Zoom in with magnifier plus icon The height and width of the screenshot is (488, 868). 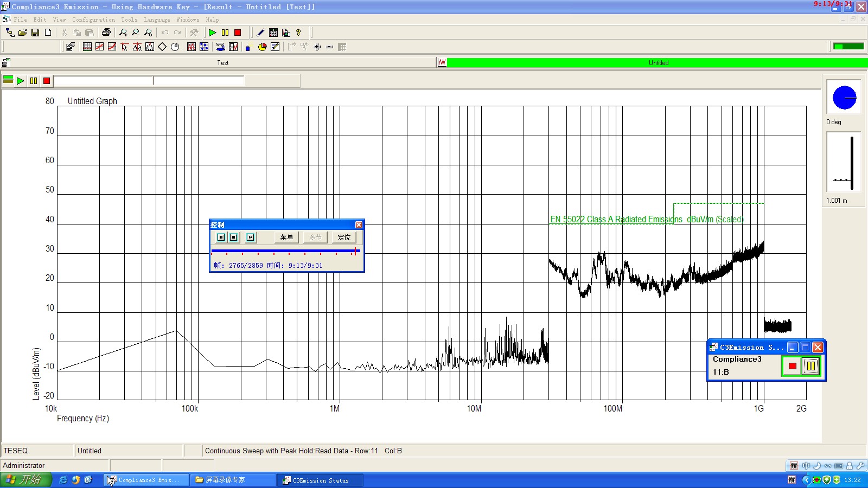[x=123, y=33]
